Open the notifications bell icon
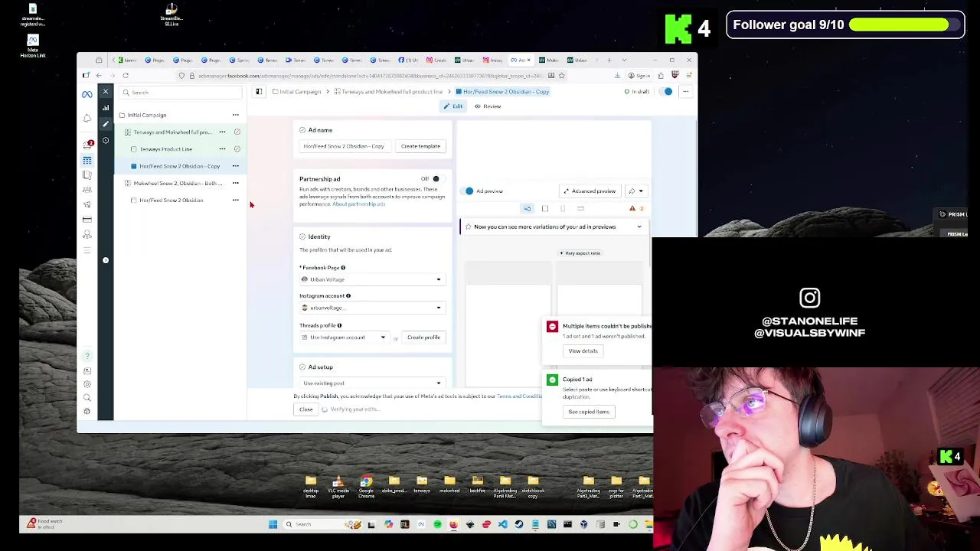 [87, 119]
